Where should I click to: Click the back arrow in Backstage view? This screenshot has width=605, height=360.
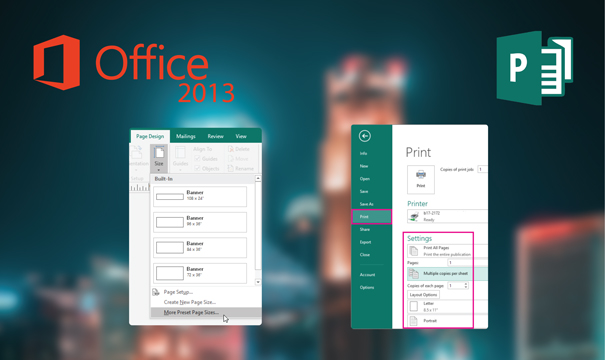365,136
